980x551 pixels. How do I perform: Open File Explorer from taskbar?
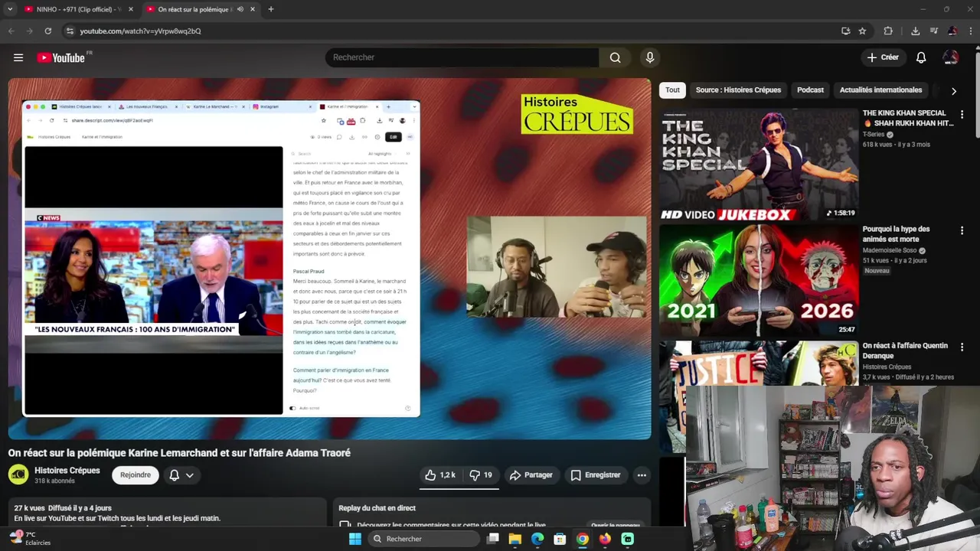(x=515, y=539)
